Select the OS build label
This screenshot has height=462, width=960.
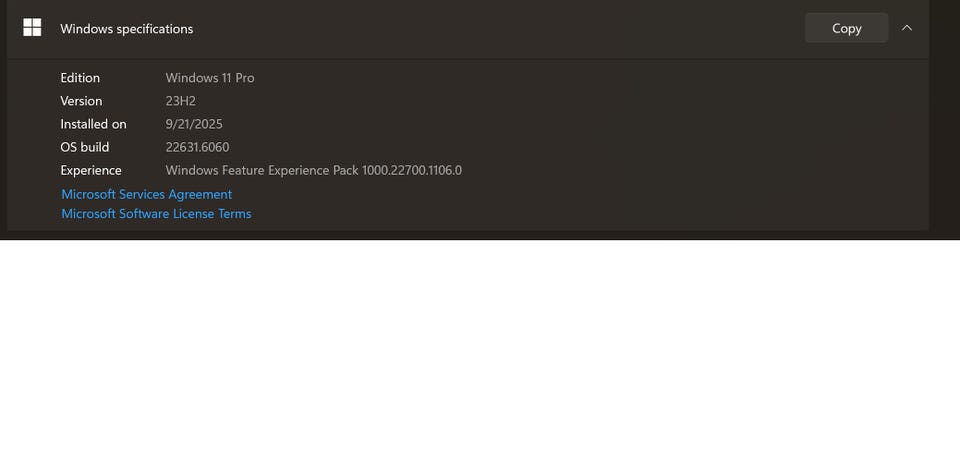point(85,147)
